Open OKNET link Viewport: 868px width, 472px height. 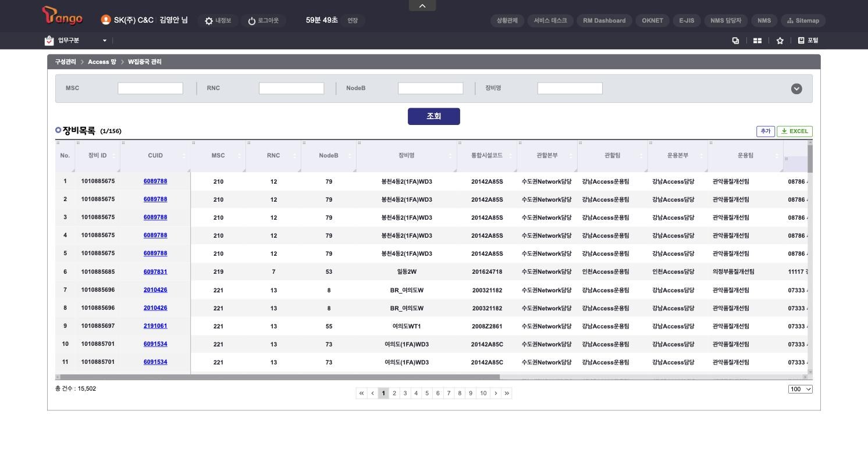(653, 21)
